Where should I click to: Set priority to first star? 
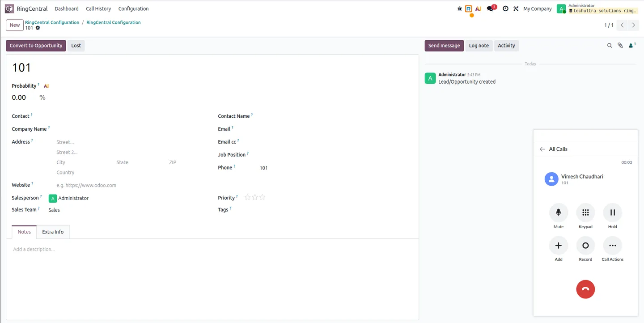[x=247, y=197]
